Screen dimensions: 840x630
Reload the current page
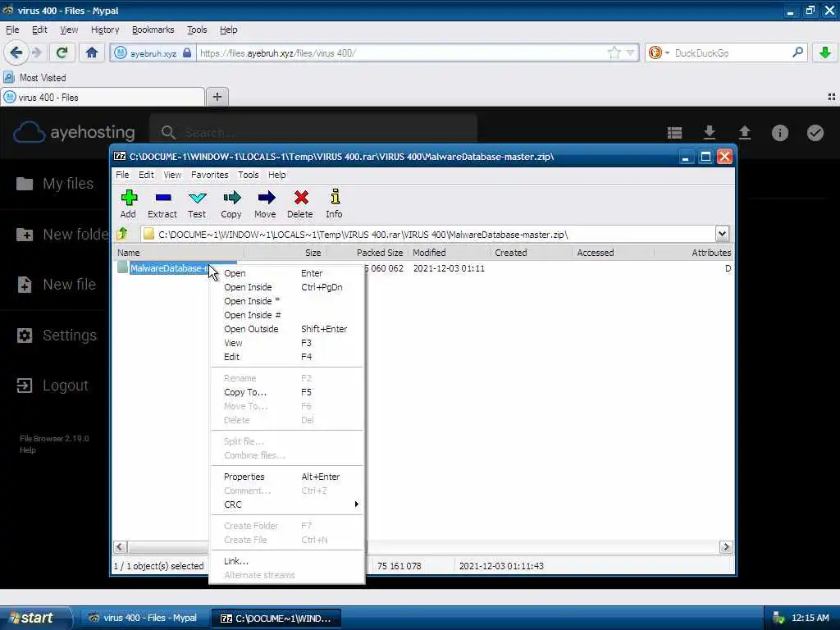click(62, 52)
